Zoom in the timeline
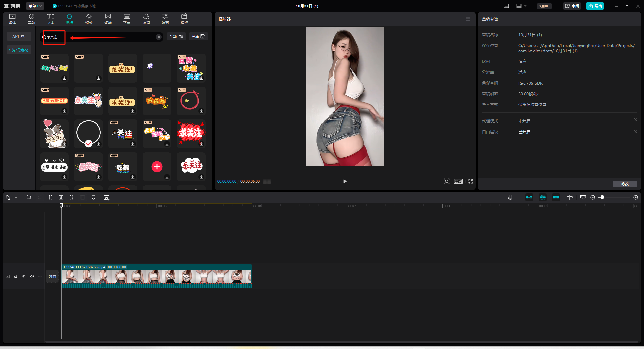Screen dimensions: 644x349 click(x=635, y=197)
